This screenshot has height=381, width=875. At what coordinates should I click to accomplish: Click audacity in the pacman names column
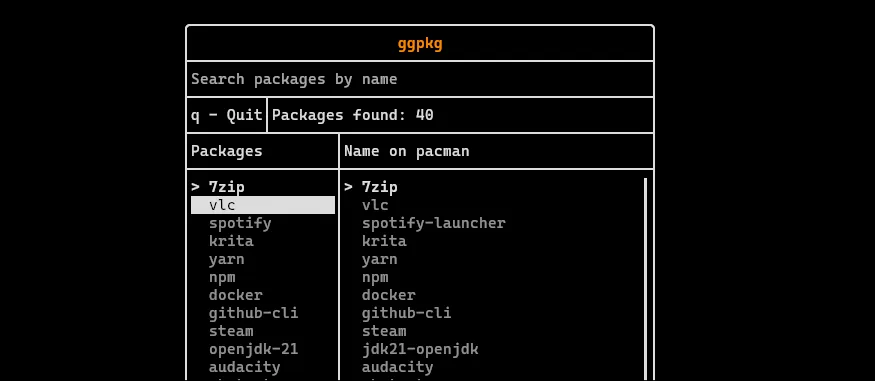[x=397, y=367]
